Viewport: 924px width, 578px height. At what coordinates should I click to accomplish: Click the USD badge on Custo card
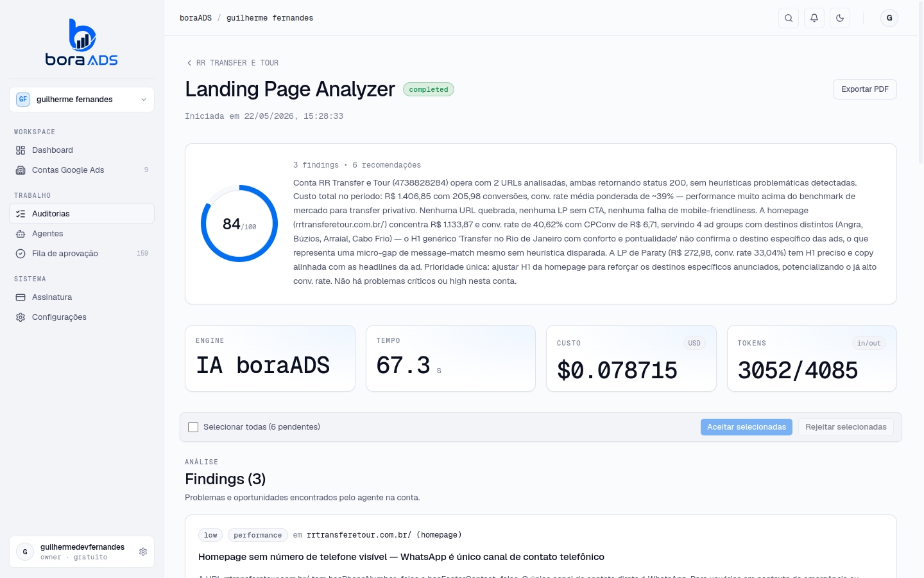pyautogui.click(x=694, y=343)
